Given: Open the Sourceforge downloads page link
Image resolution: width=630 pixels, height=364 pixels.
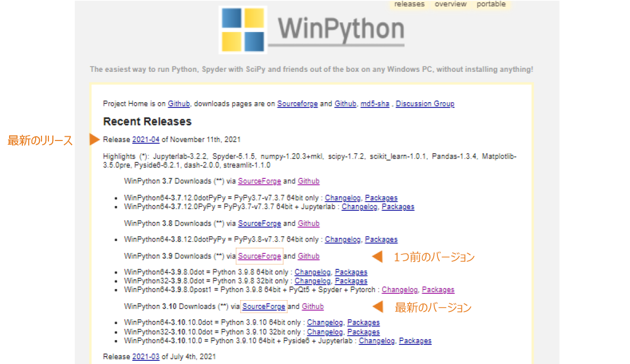Looking at the screenshot, I should click(297, 104).
